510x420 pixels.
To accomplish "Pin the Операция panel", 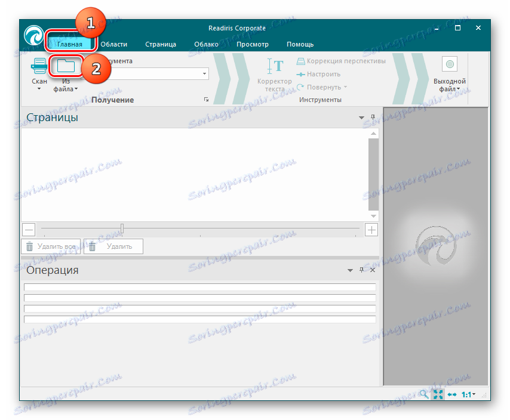I will tap(361, 270).
